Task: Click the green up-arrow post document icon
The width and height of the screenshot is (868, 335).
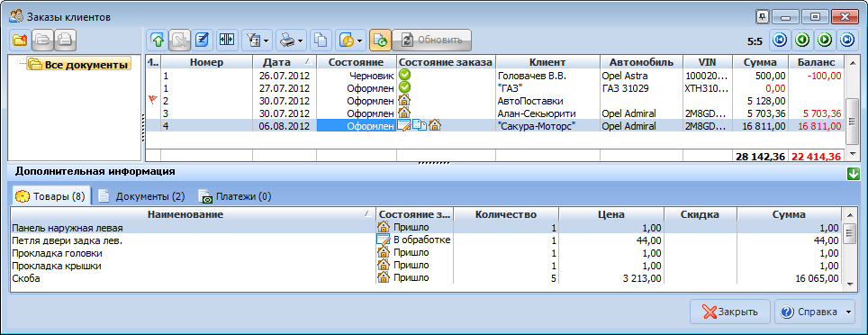Action: pos(158,40)
